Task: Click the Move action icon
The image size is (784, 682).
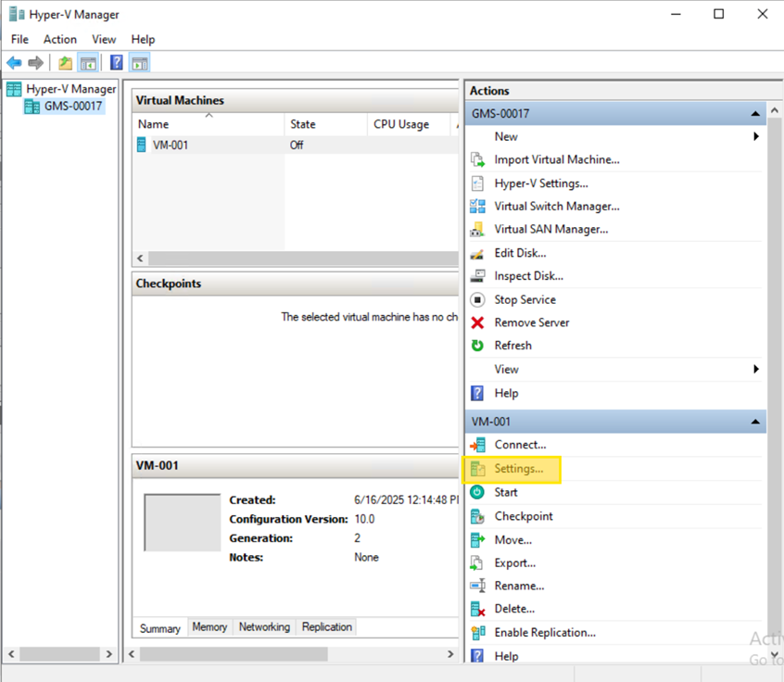Action: [477, 540]
